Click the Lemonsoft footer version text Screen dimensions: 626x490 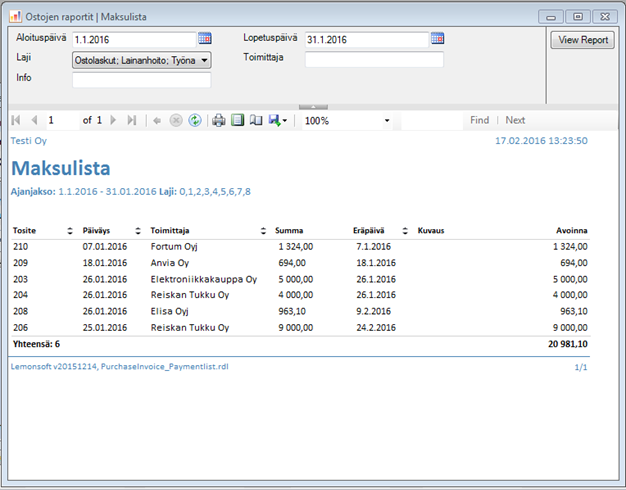click(x=119, y=367)
